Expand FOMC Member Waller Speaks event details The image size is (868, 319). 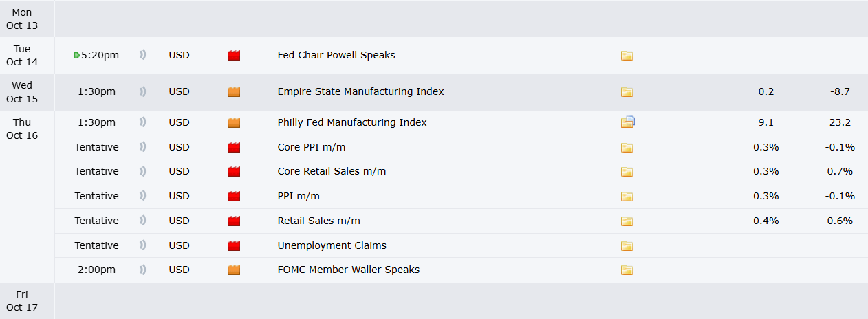click(x=348, y=269)
